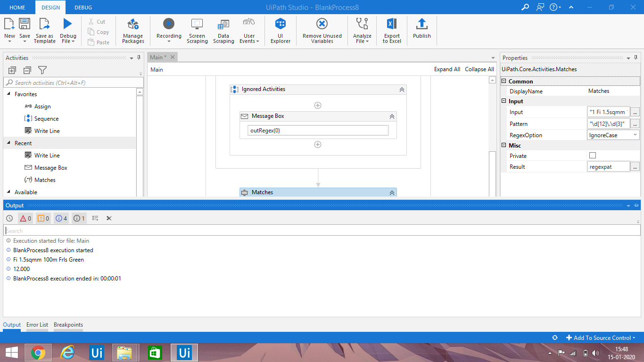
Task: Open UI Explorer
Action: (x=281, y=31)
